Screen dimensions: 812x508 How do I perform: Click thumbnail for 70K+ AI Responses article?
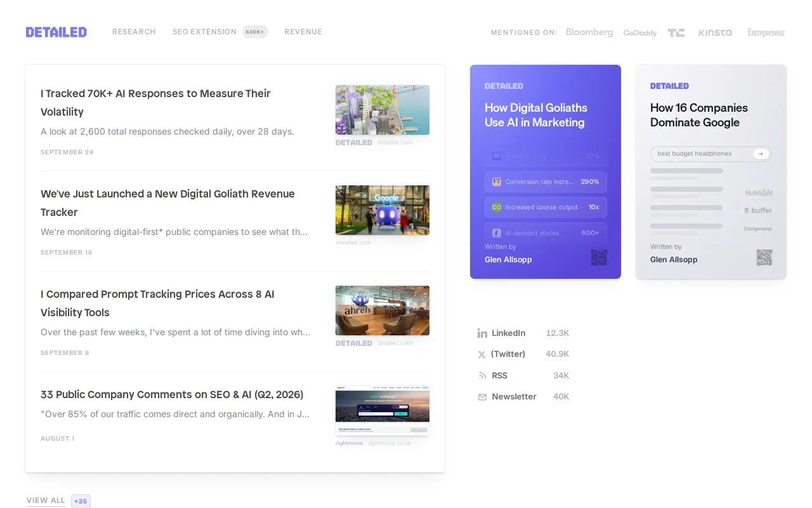click(x=383, y=110)
